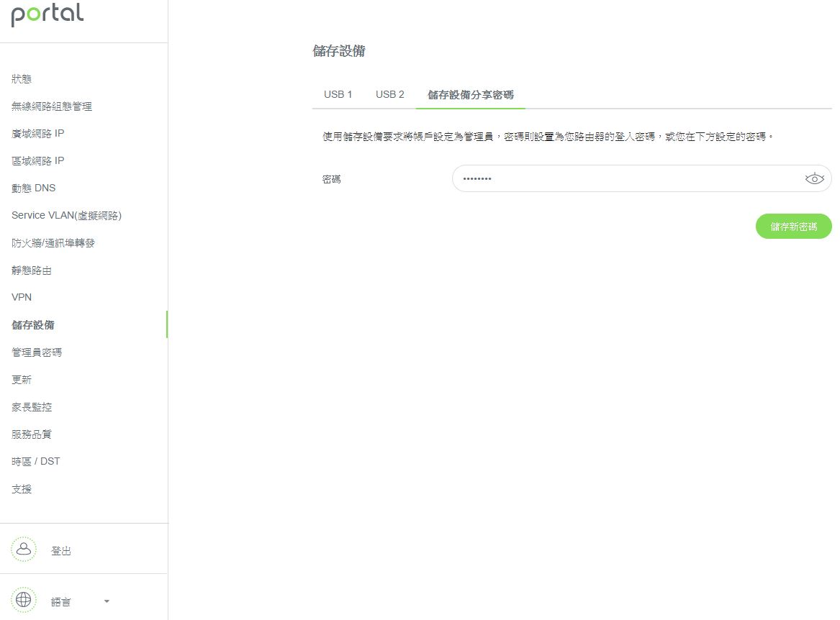Open VPN settings in sidebar
This screenshot has height=620, width=840.
(22, 297)
